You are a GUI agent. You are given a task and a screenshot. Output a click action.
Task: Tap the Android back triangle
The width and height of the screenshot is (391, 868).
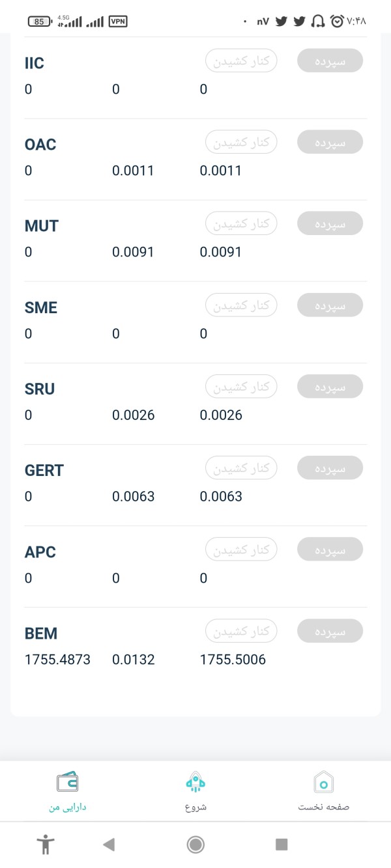pyautogui.click(x=109, y=845)
